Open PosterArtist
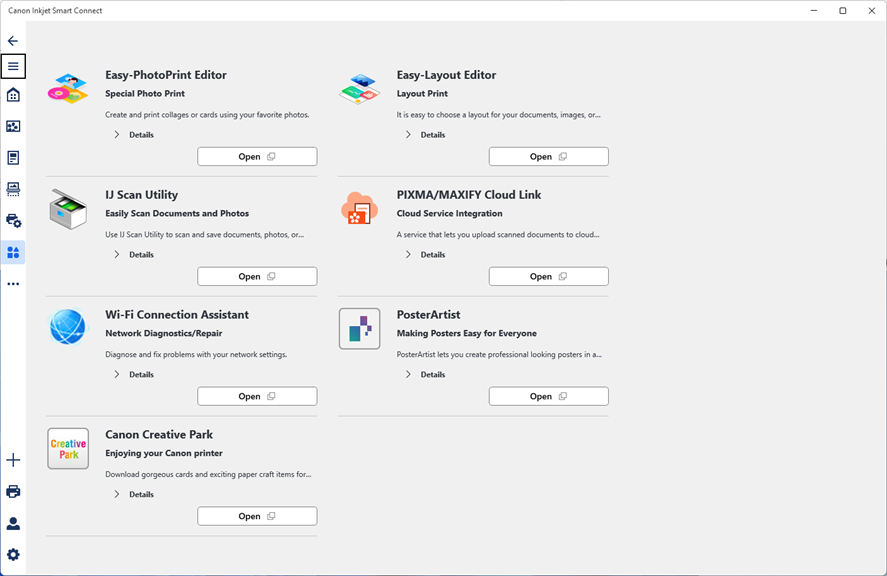The width and height of the screenshot is (887, 576). [549, 397]
